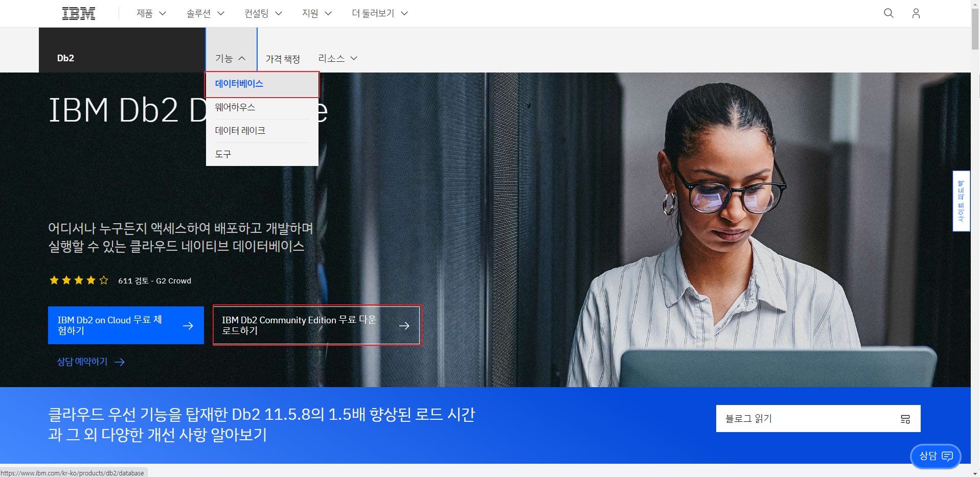The height and width of the screenshot is (477, 980).
Task: Click the blog icon in 블로그 읽기
Action: [x=905, y=419]
